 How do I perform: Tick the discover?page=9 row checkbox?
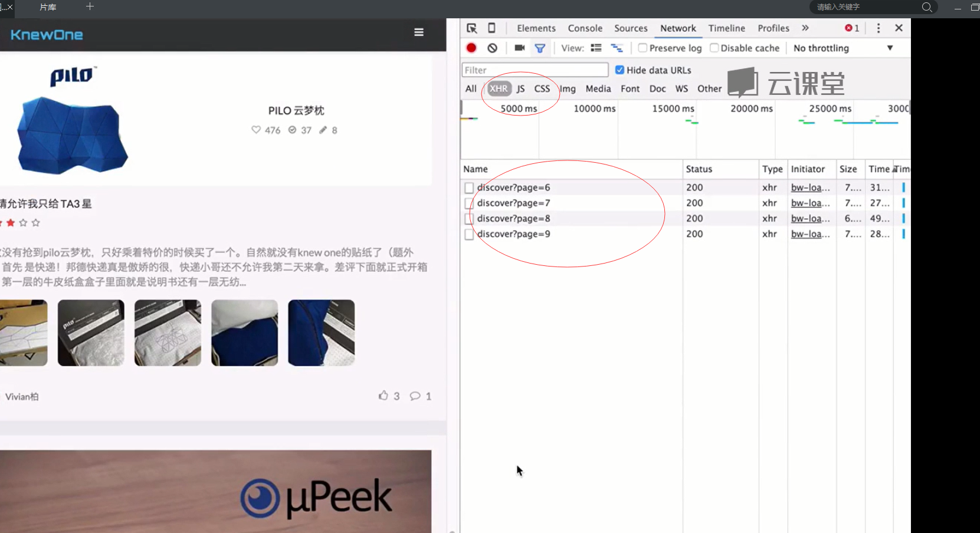469,234
